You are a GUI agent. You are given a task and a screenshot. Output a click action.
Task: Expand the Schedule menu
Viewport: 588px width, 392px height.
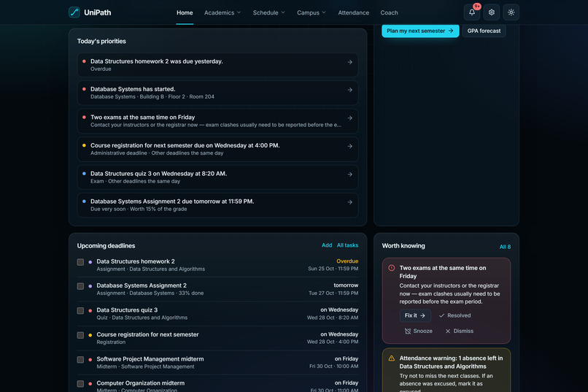click(269, 12)
